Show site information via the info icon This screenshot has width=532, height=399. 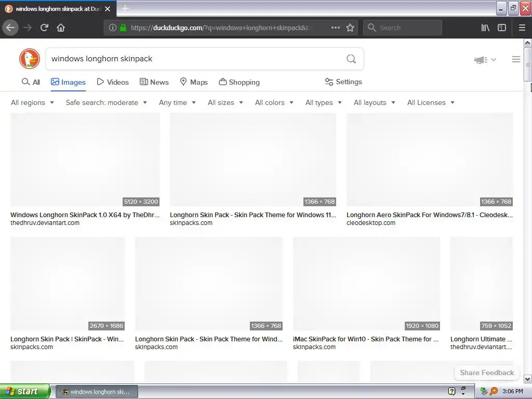[x=113, y=28]
